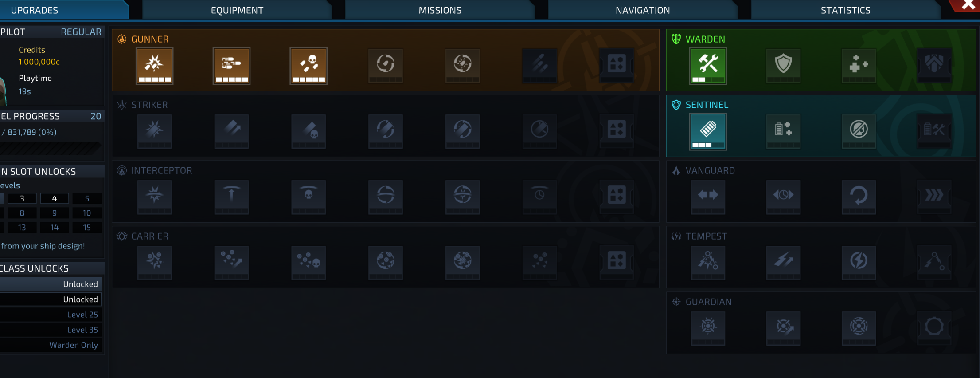
Task: Select the Guardian ring upgrade icon
Action: [934, 328]
